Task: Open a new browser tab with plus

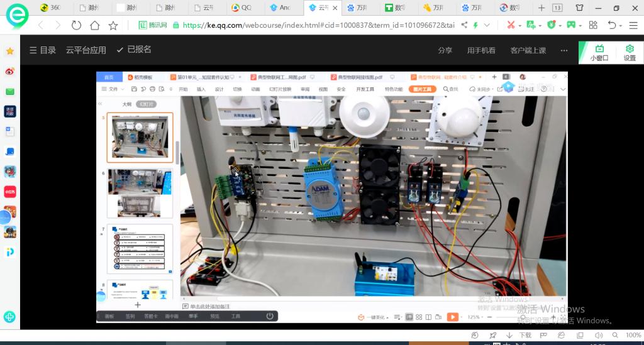Action: 541,8
